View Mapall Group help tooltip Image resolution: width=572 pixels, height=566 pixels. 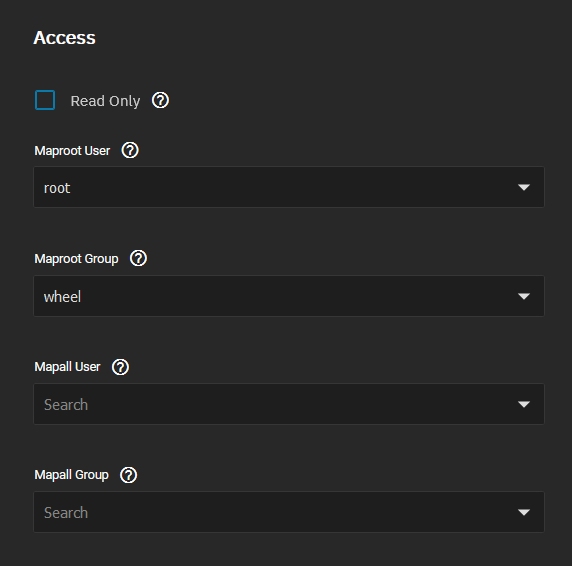pyautogui.click(x=128, y=475)
